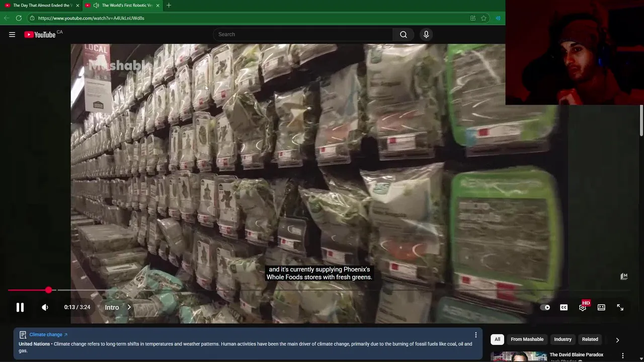Pause the video

20,307
